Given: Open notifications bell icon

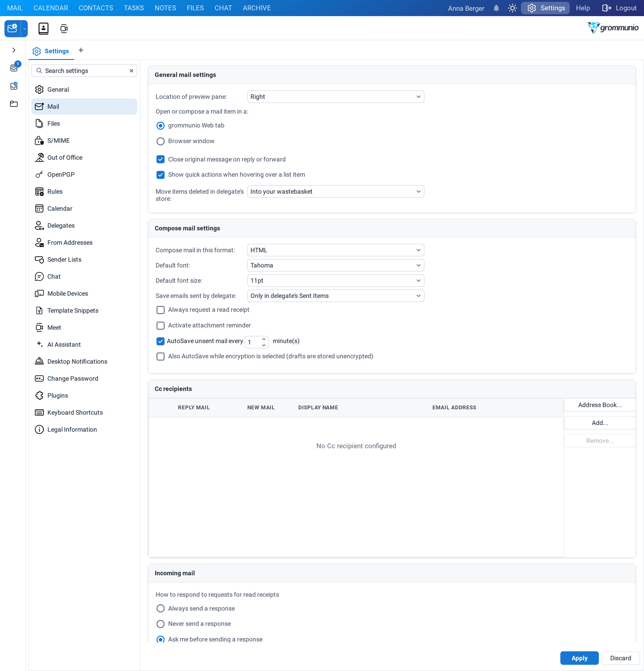Looking at the screenshot, I should (496, 8).
